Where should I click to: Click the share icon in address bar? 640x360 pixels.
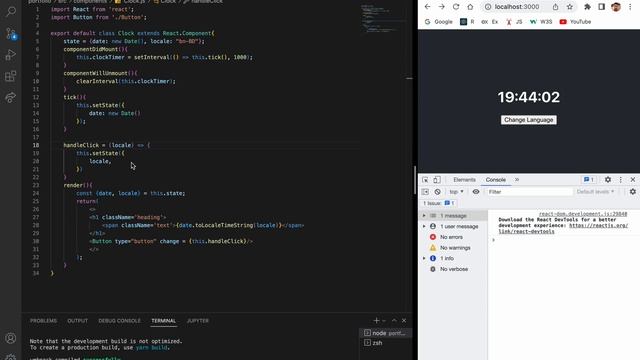556,7
